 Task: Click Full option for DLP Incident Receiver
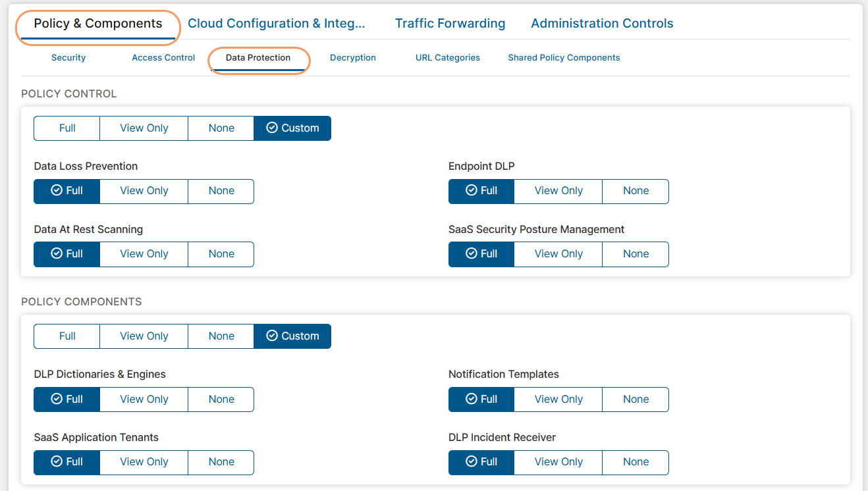click(x=481, y=462)
